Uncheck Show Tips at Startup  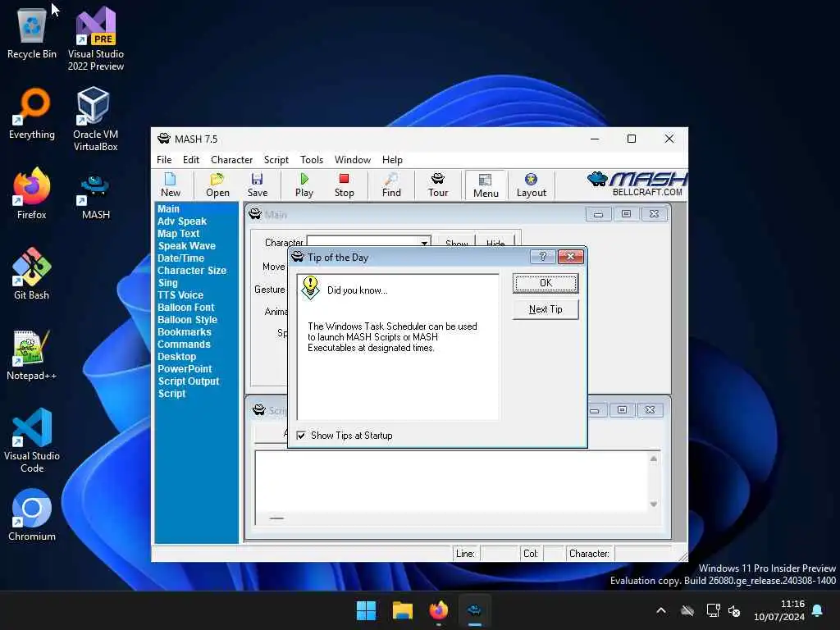point(301,436)
